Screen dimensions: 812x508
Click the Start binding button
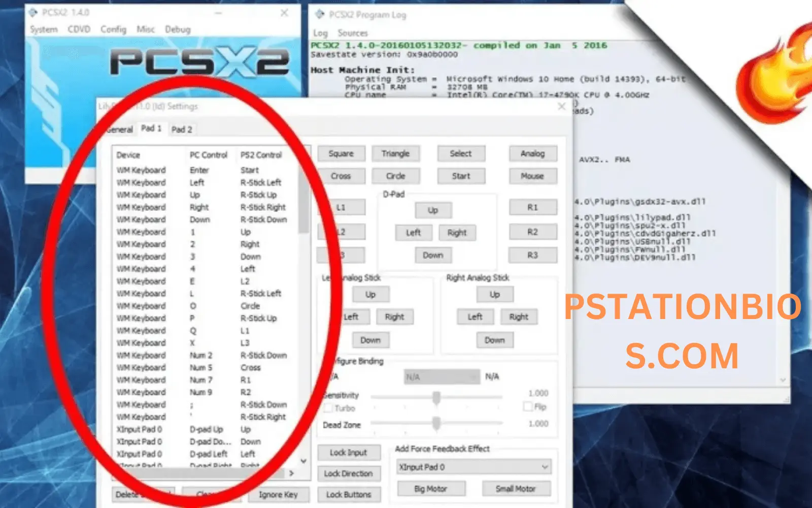pos(461,176)
